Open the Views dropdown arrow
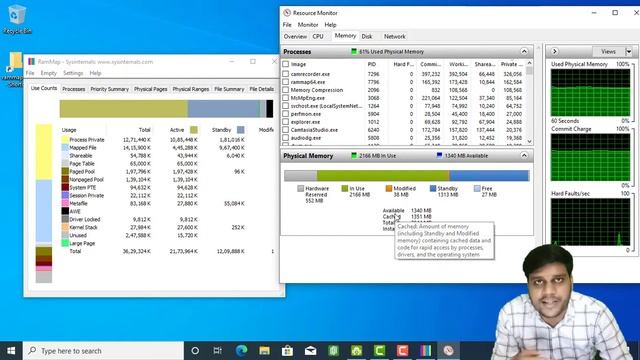This screenshot has height=360, width=640. [629, 51]
